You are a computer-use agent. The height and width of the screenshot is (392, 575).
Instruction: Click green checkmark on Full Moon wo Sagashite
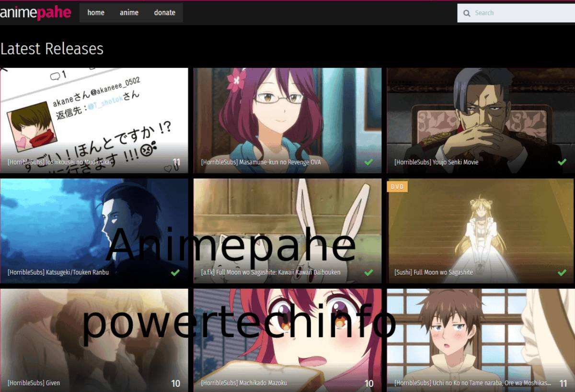(x=562, y=272)
